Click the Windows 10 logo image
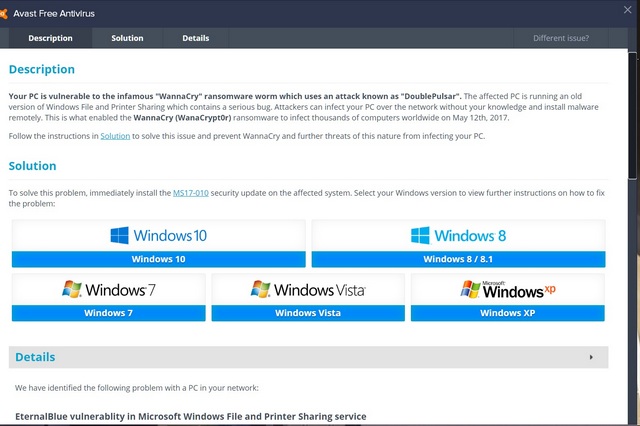This screenshot has height=426, width=640. coord(158,235)
